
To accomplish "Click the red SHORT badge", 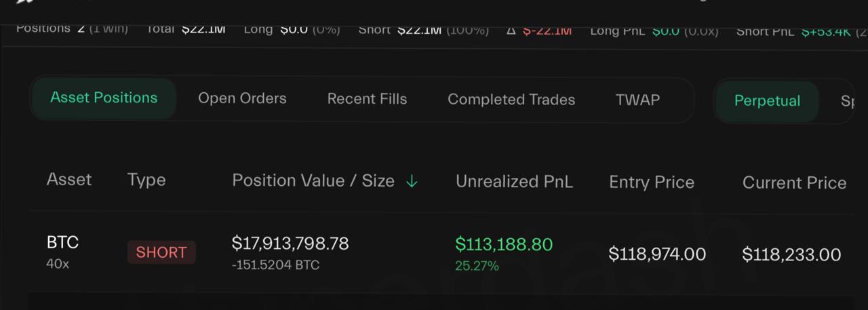I will point(161,252).
